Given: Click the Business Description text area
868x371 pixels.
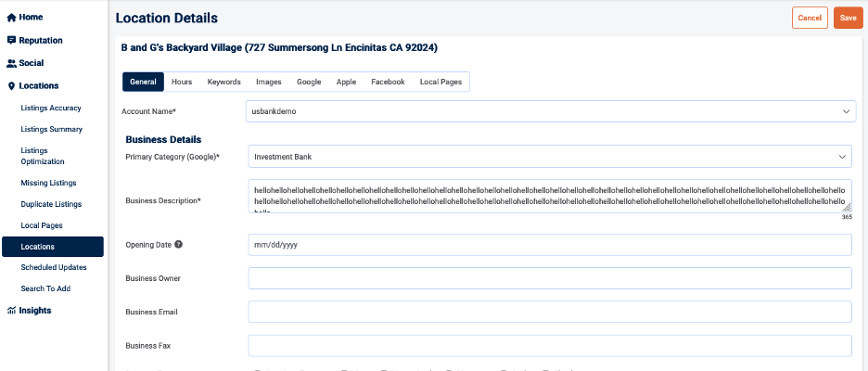Looking at the screenshot, I should [x=550, y=196].
